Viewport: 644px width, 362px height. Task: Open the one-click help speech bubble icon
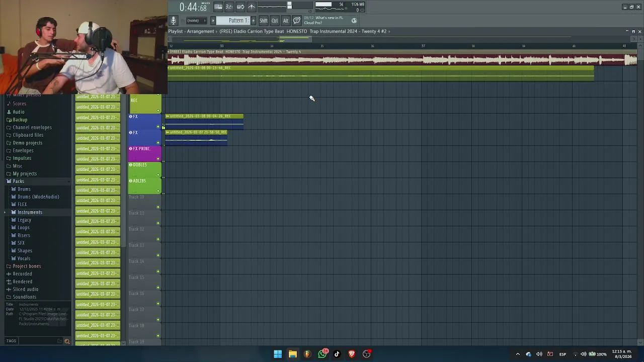tap(297, 21)
